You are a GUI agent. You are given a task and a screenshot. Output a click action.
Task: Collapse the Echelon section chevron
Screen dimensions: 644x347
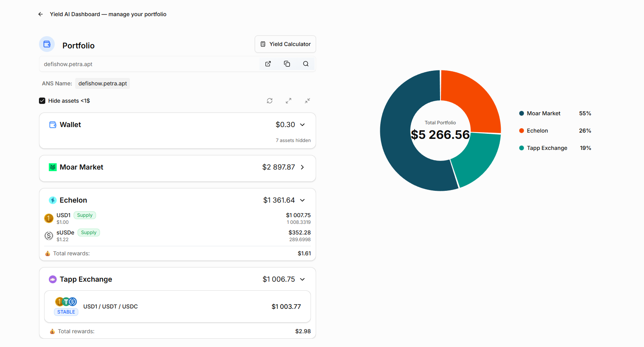(302, 200)
